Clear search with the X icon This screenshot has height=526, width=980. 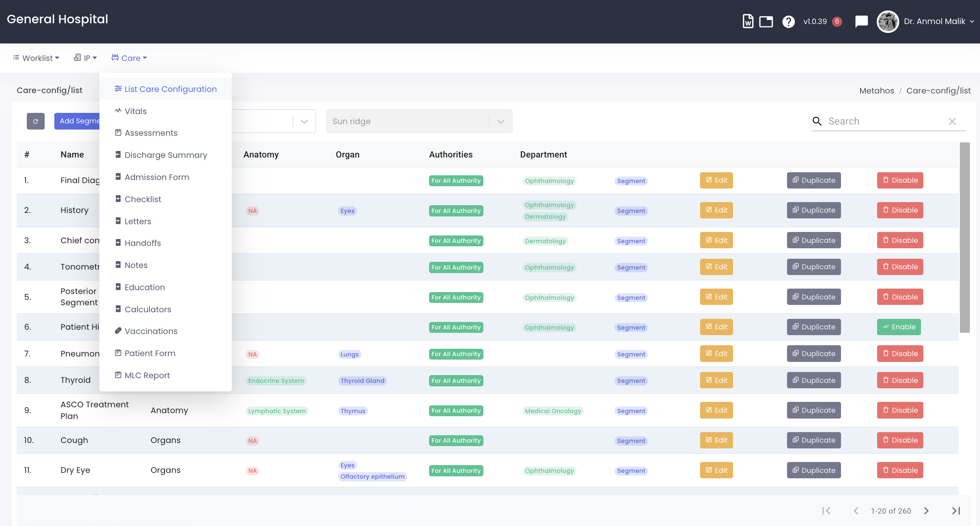coord(952,121)
